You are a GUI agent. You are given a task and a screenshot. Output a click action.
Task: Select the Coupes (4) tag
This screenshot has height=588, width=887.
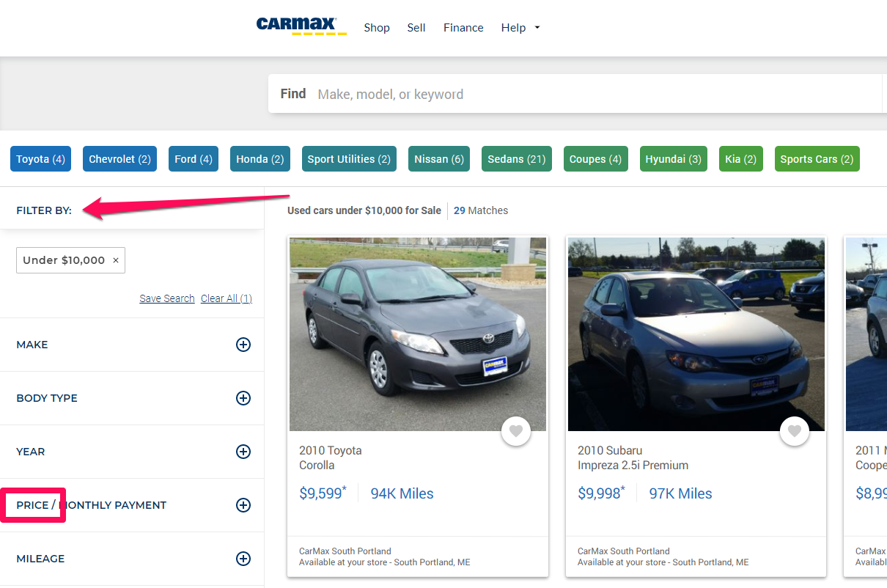(595, 159)
